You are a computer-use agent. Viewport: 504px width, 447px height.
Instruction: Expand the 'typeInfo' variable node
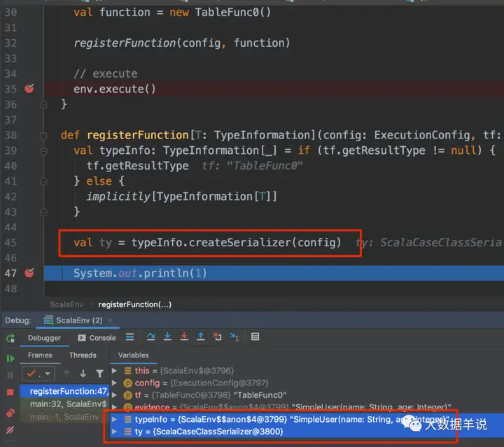click(x=114, y=419)
